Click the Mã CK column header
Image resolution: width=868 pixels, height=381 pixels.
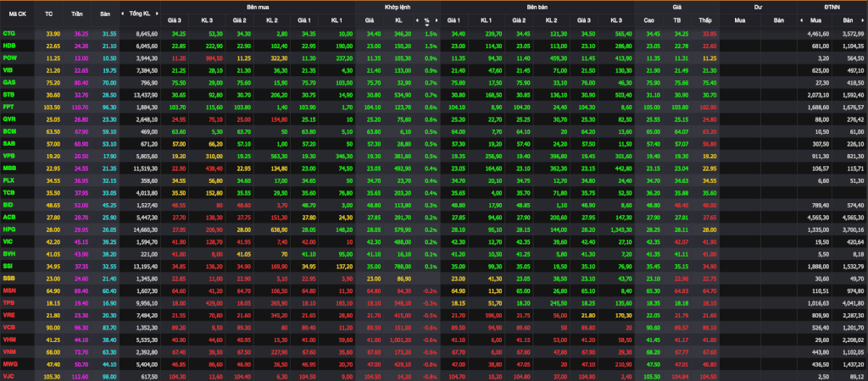tap(17, 14)
